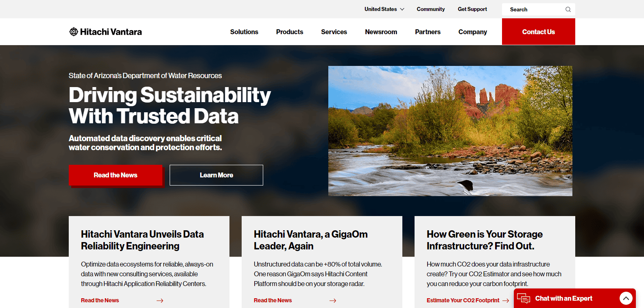Image resolution: width=644 pixels, height=308 pixels.
Task: Open the Solutions menu
Action: (244, 32)
